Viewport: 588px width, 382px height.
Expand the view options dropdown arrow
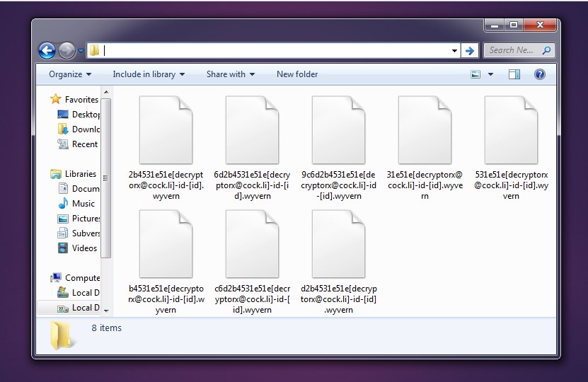[490, 74]
